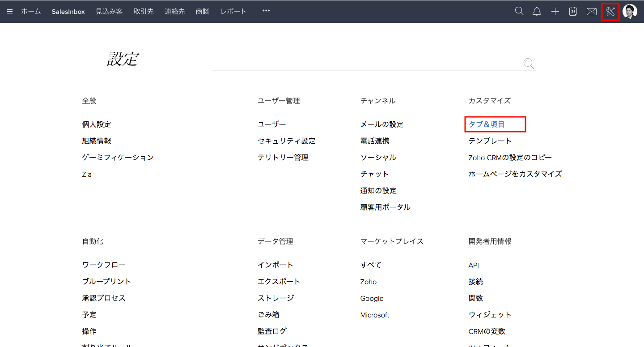The image size is (644, 347).
Task: Open the user profile avatar
Action: point(630,12)
